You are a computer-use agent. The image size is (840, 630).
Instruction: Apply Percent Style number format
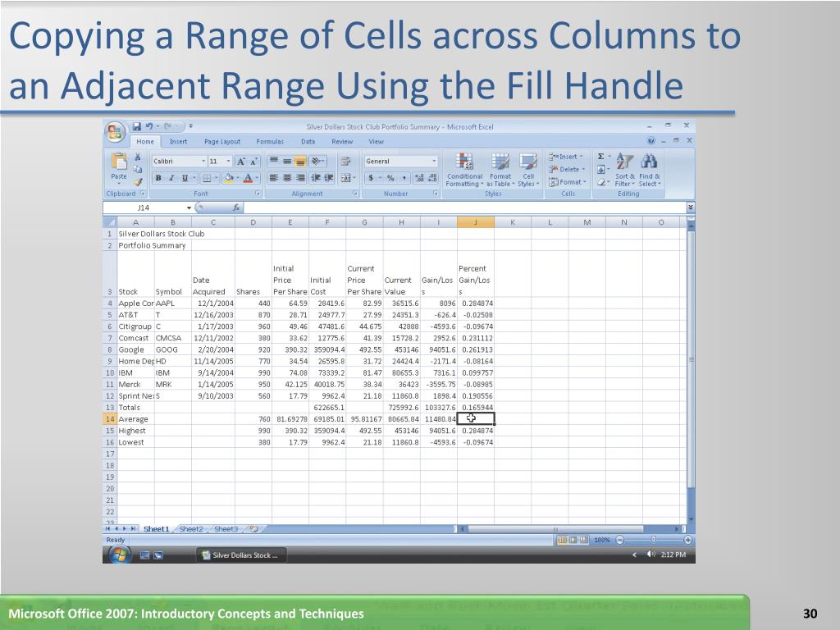click(390, 178)
